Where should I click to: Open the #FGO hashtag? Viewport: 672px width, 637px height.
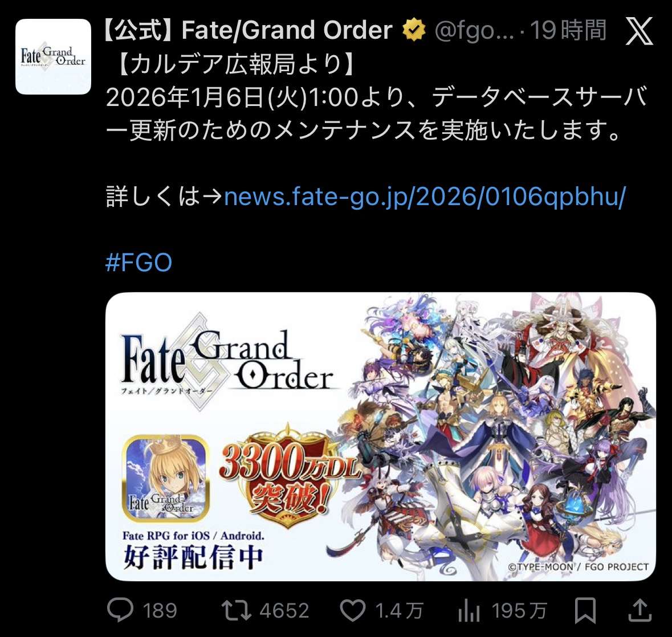(139, 262)
